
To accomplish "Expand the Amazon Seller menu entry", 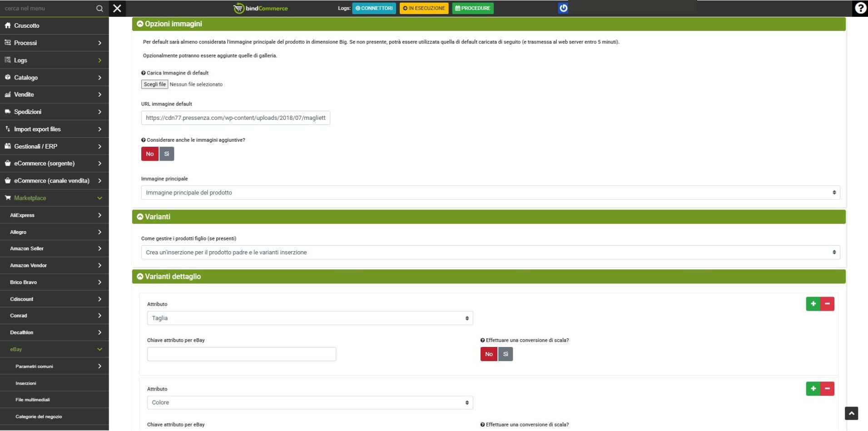I will [54, 248].
